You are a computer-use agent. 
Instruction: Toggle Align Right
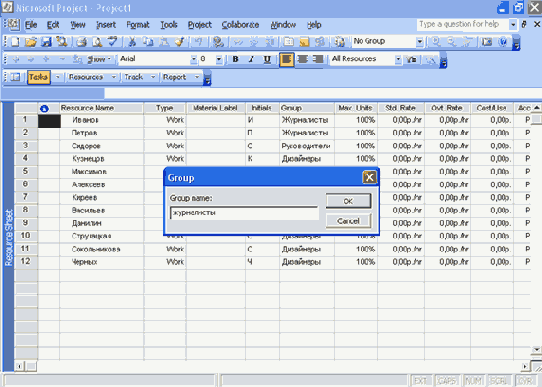pos(318,59)
